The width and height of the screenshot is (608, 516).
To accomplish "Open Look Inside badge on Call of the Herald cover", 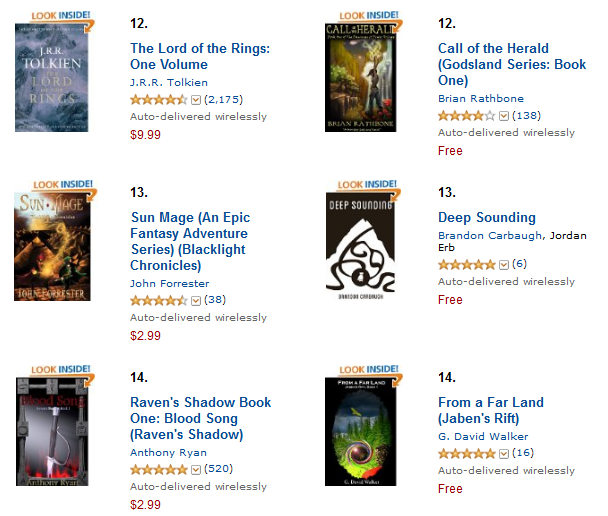I will 370,17.
